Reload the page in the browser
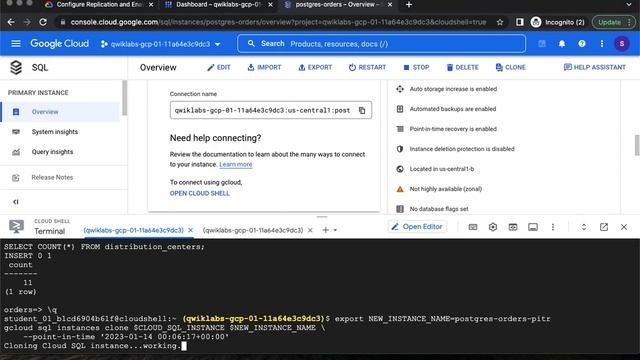Viewport: 640px width, 360px height. [43, 22]
